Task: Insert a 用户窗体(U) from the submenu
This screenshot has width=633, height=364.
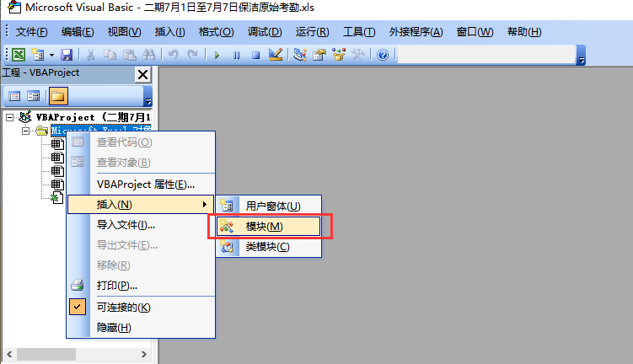Action: click(x=269, y=206)
